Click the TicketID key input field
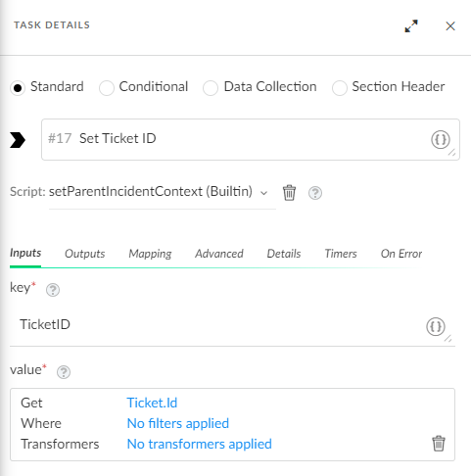 tap(232, 326)
